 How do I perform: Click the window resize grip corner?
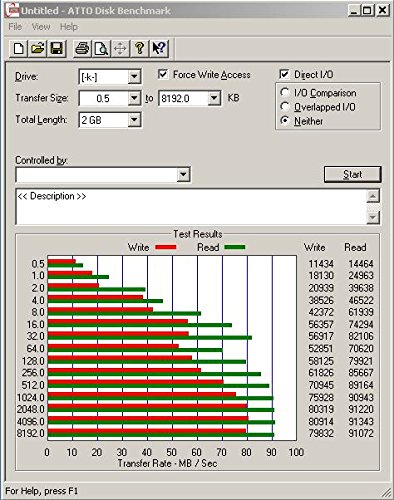click(387, 492)
